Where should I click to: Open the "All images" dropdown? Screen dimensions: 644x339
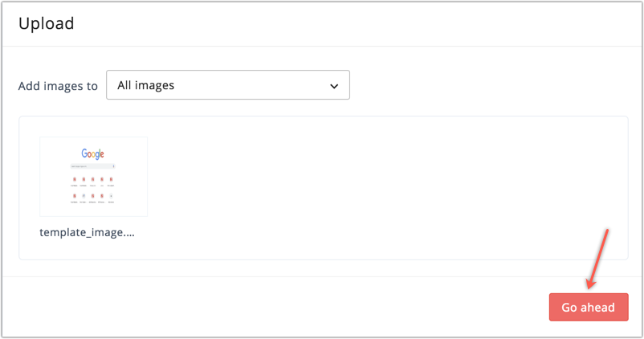coord(227,85)
